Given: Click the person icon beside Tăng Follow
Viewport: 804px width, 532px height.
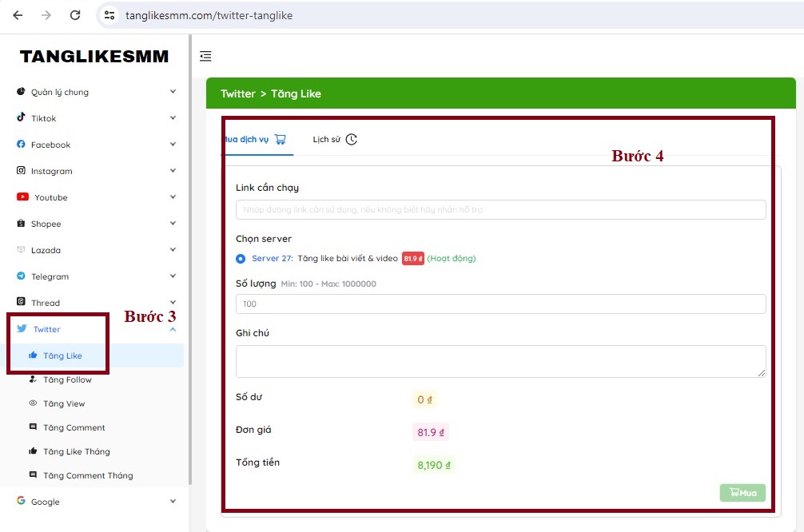Looking at the screenshot, I should tap(33, 379).
